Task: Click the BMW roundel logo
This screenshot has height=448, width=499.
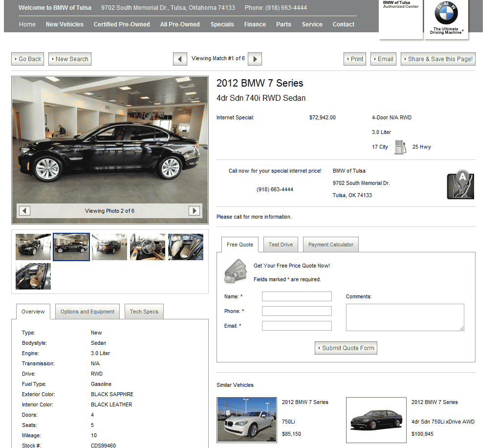Action: click(446, 13)
